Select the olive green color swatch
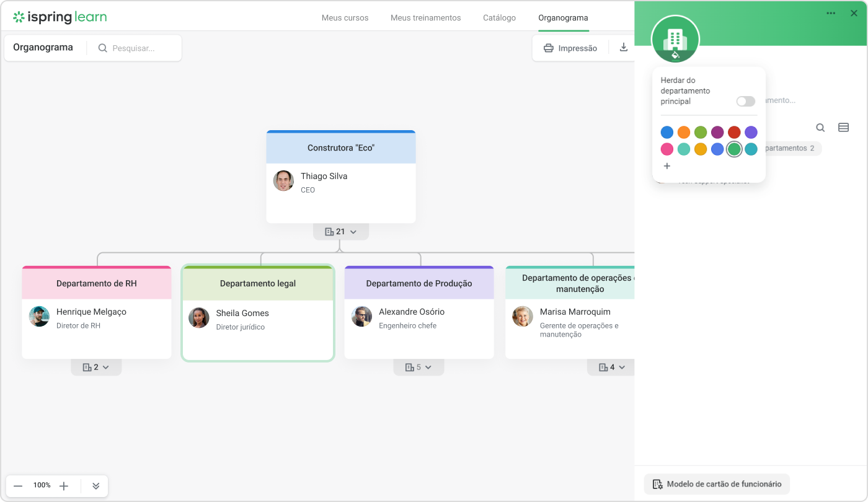This screenshot has width=868, height=502. click(701, 132)
